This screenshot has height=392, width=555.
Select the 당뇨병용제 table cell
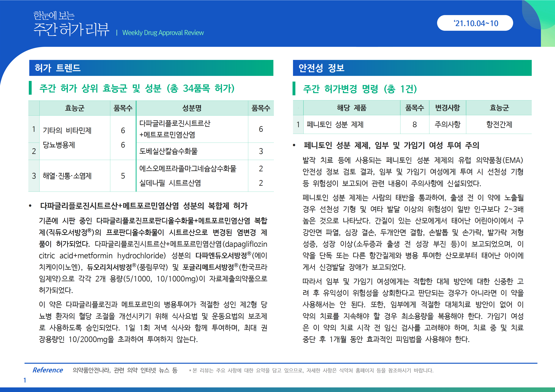[59, 145]
